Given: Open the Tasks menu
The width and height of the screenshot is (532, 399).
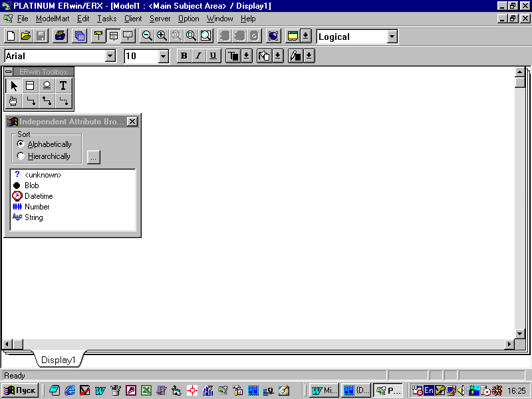Looking at the screenshot, I should tap(107, 19).
